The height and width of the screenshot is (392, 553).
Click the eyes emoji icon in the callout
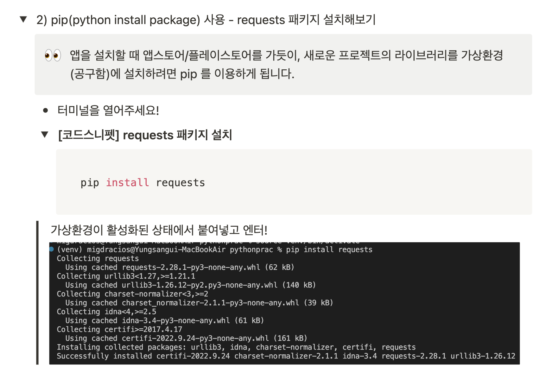click(53, 55)
